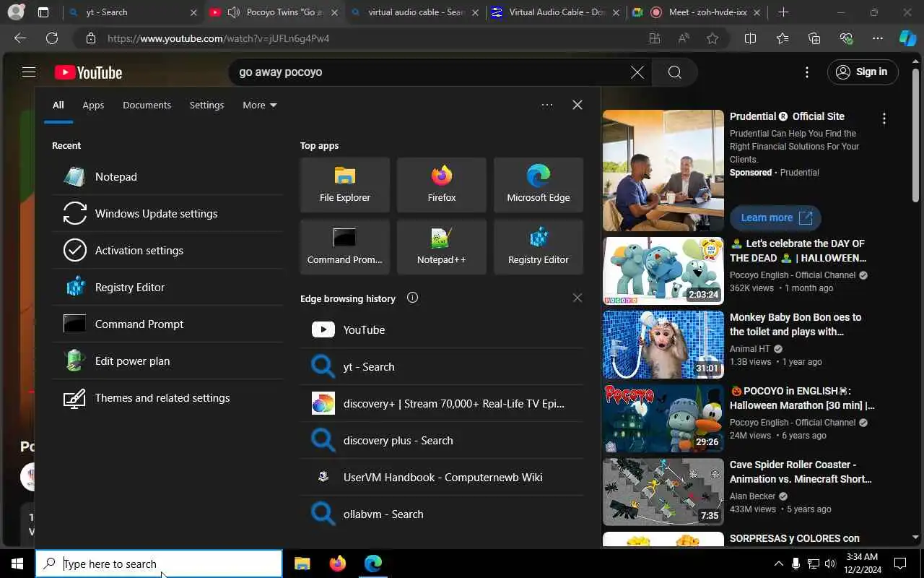Switch to the Apps search filter
This screenshot has height=578, width=924.
93,105
